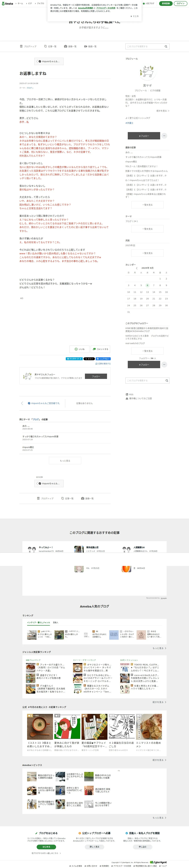Viewport: 189px width, 868px height.
Task: Open recommended article 博多祇園山笠
Action: pos(92,548)
